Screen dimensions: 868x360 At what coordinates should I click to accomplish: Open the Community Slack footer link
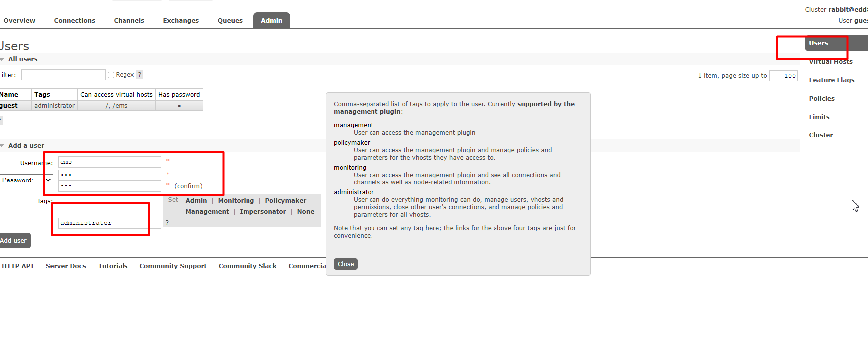coord(248,266)
